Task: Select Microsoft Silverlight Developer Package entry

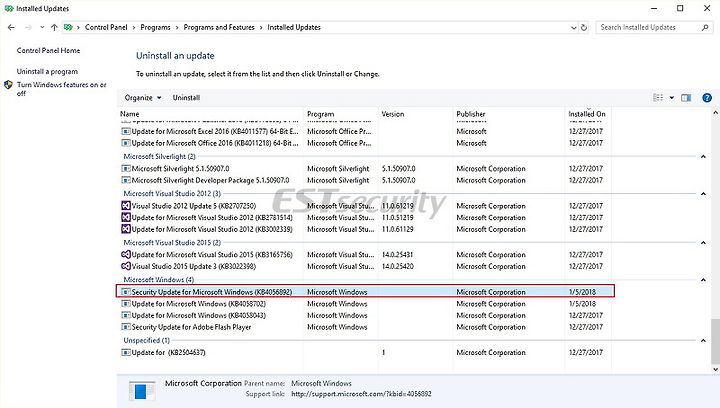Action: coord(210,180)
